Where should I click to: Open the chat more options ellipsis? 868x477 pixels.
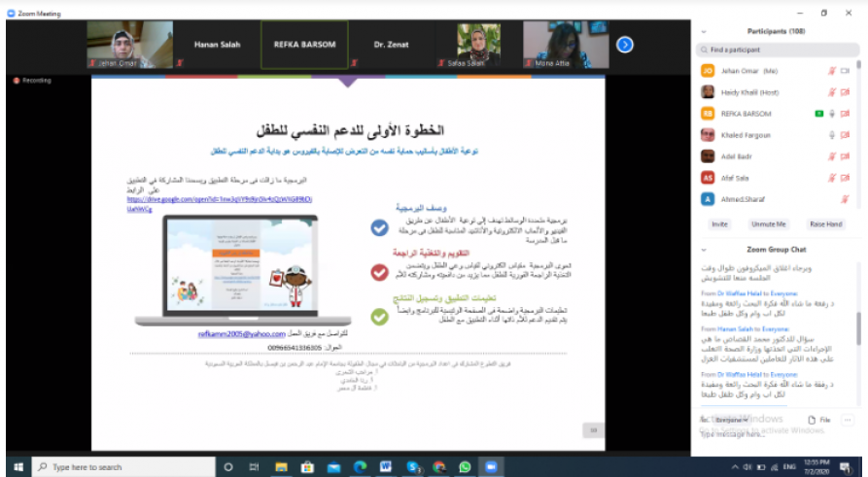[850, 419]
